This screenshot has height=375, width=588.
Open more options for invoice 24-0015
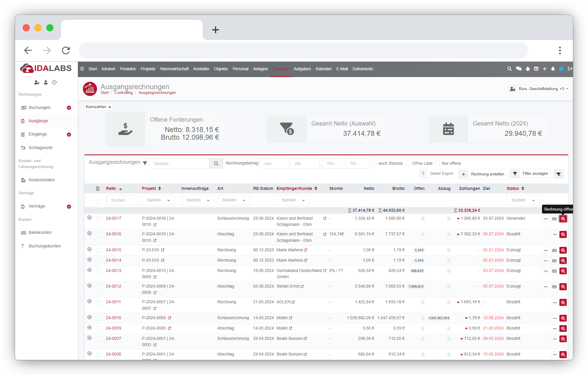(x=546, y=250)
